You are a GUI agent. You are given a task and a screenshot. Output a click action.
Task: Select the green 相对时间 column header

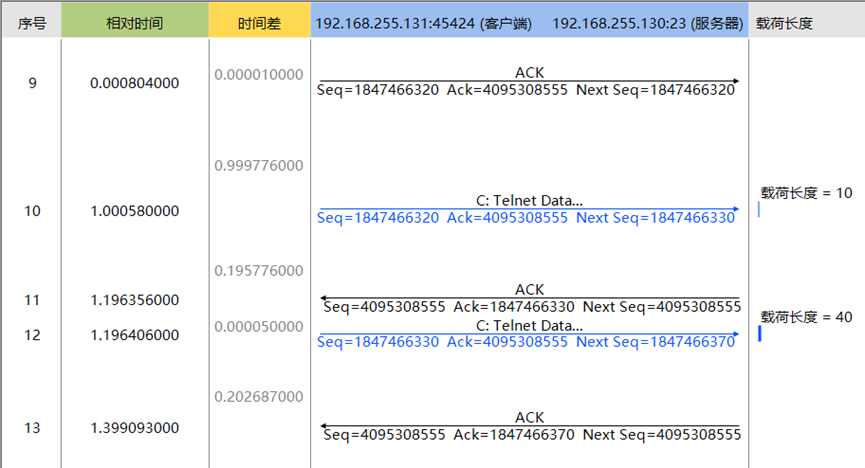[134, 22]
